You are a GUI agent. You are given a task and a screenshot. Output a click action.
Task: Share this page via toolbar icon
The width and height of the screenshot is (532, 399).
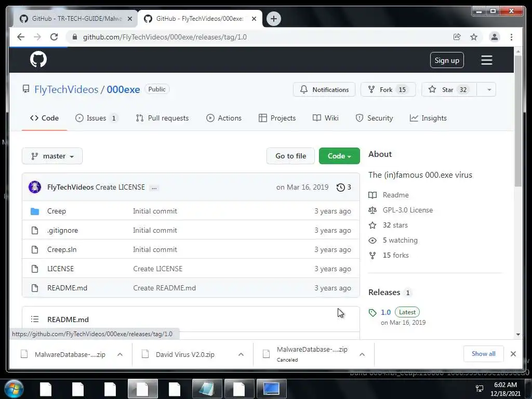pyautogui.click(x=457, y=37)
